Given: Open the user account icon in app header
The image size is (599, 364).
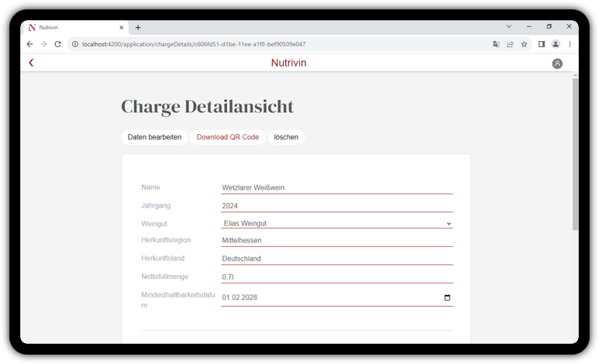Looking at the screenshot, I should coord(556,64).
